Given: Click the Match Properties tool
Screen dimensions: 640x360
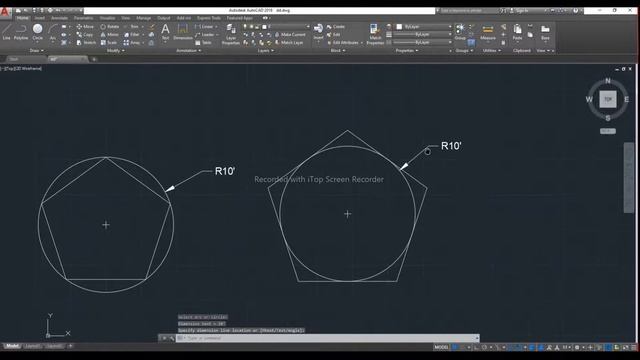Looking at the screenshot, I should (x=375, y=34).
